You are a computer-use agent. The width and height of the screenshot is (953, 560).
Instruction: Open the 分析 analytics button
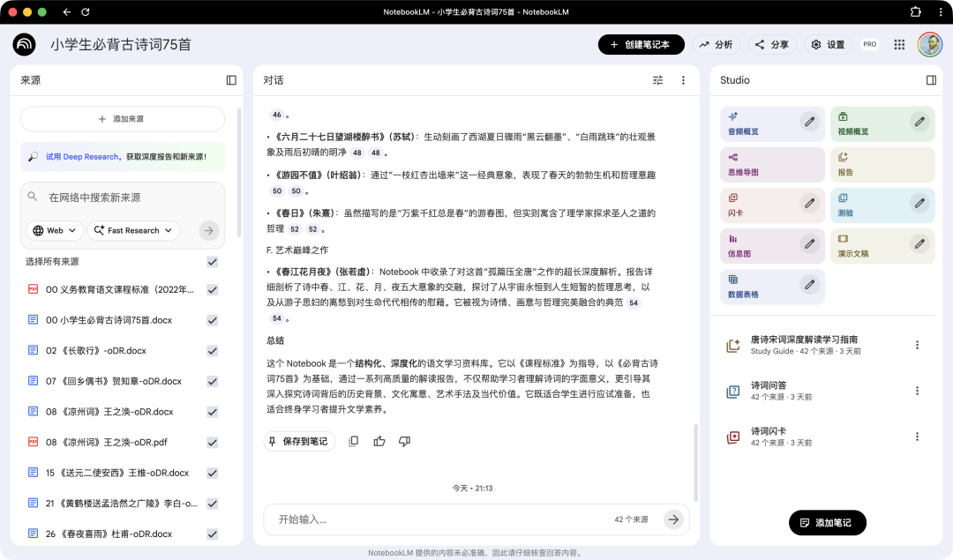(x=716, y=44)
